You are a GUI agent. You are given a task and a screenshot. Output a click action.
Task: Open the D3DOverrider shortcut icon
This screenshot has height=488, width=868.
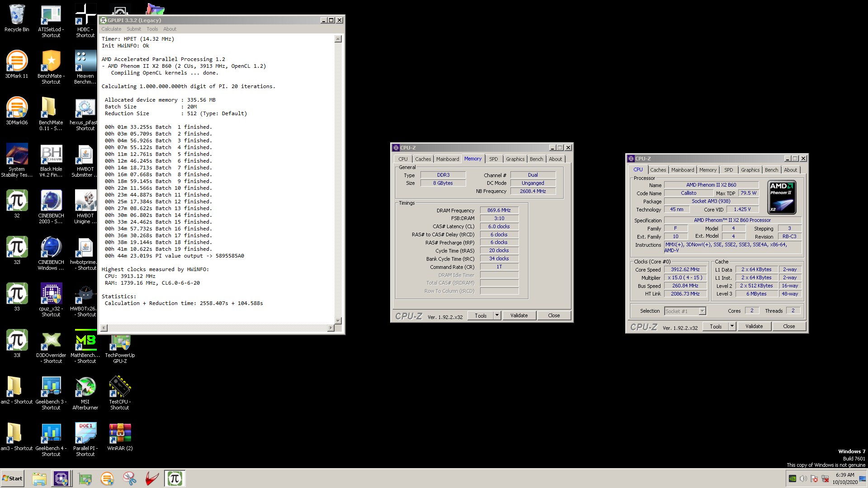tap(51, 347)
